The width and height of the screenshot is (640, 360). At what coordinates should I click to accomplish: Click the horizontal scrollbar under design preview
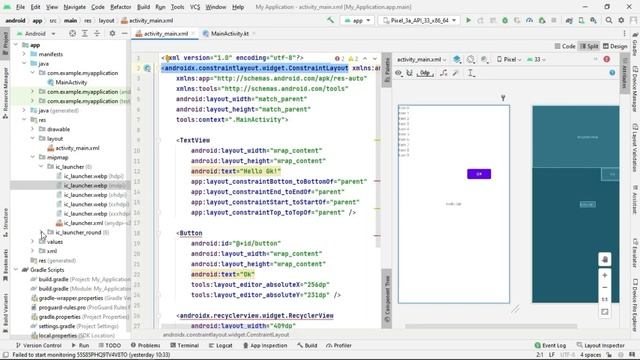pyautogui.click(x=491, y=326)
